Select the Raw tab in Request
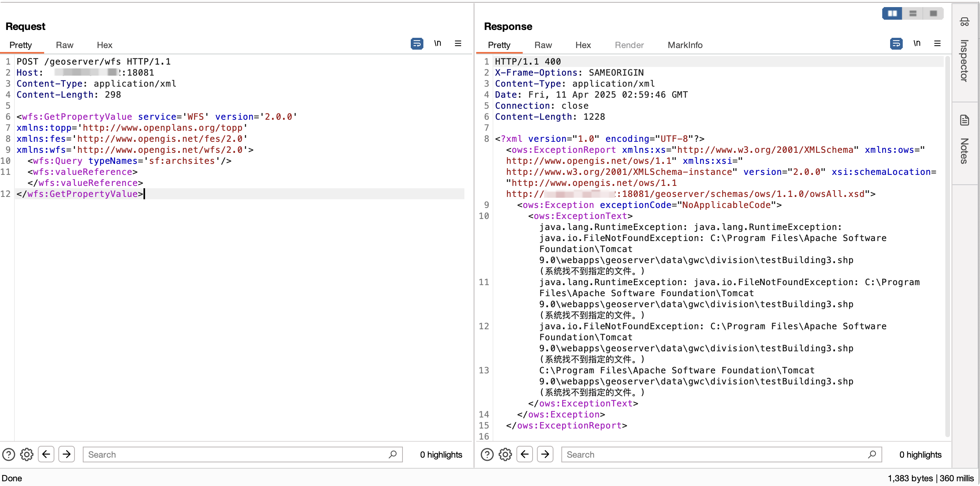Image resolution: width=980 pixels, height=486 pixels. click(64, 45)
